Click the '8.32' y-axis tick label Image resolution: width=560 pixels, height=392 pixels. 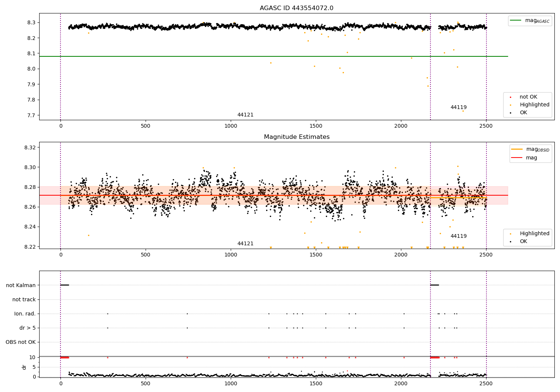pos(31,147)
